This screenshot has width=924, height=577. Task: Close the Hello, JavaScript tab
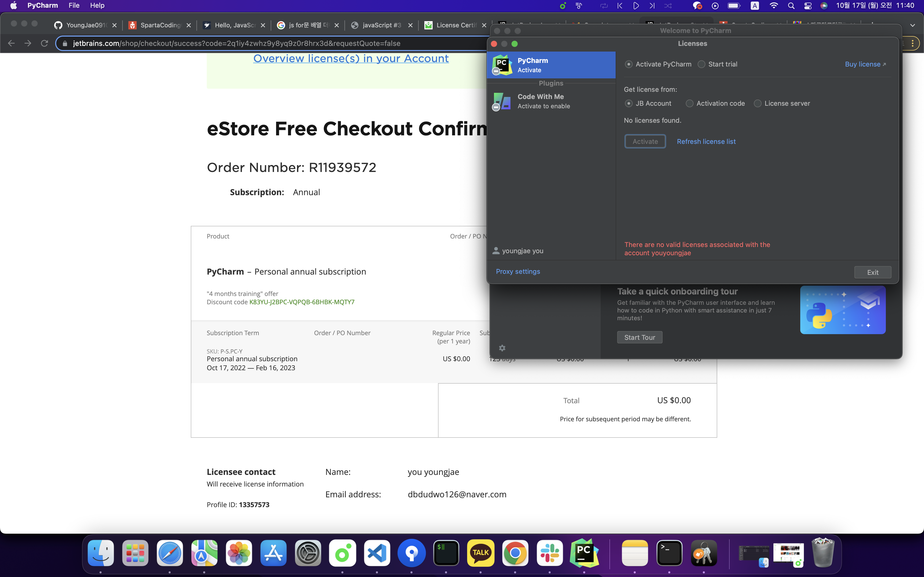click(x=263, y=25)
